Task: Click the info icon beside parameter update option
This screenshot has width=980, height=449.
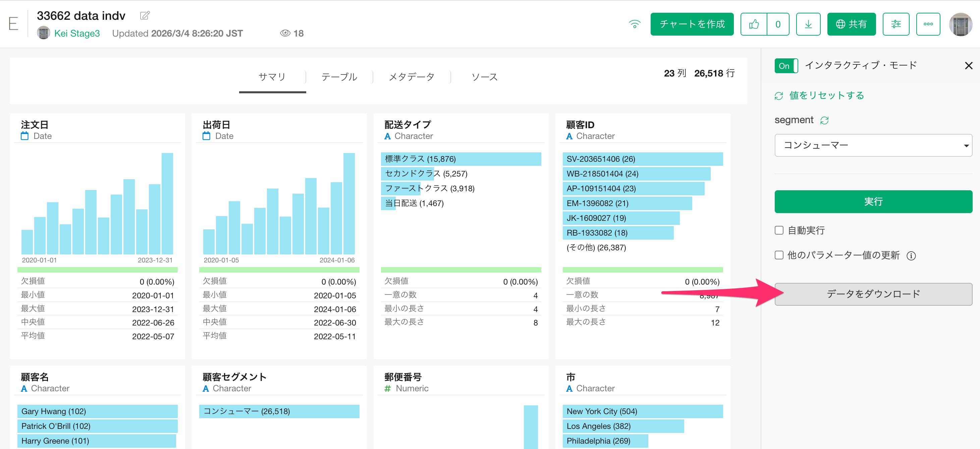Action: (x=911, y=256)
